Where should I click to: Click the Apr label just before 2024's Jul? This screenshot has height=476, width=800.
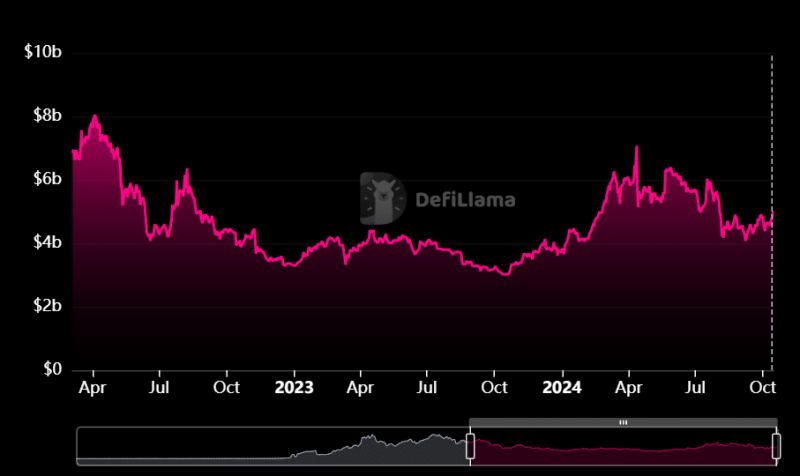coord(629,388)
